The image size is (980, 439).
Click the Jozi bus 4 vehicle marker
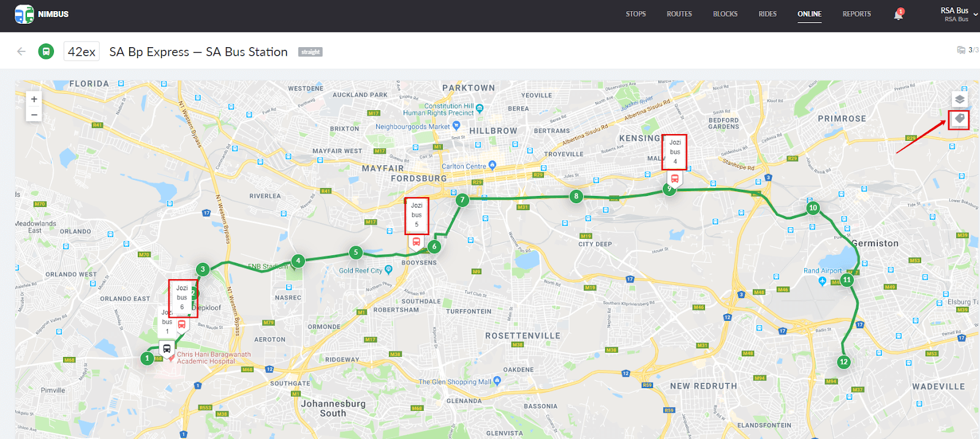[674, 179]
